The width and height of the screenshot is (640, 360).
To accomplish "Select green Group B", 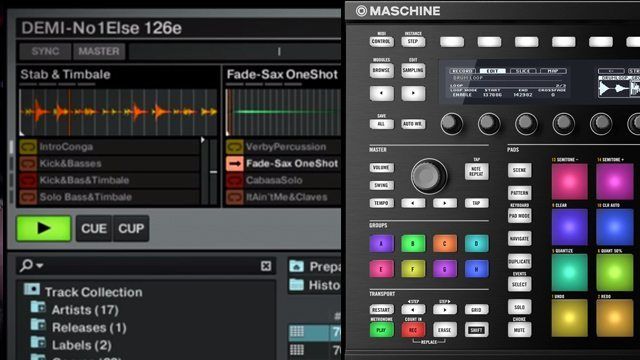I will coord(413,244).
